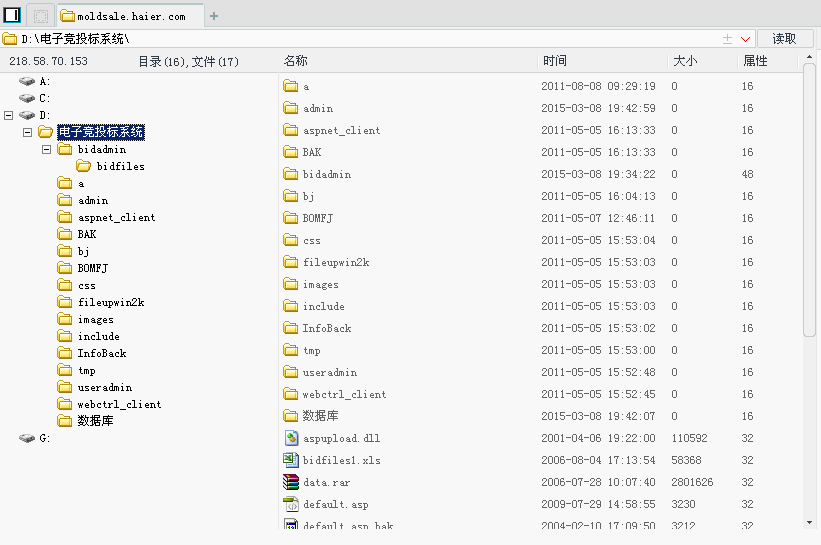This screenshot has height=545, width=821.
Task: Select aspnet_client in the tree
Action: pyautogui.click(x=116, y=217)
